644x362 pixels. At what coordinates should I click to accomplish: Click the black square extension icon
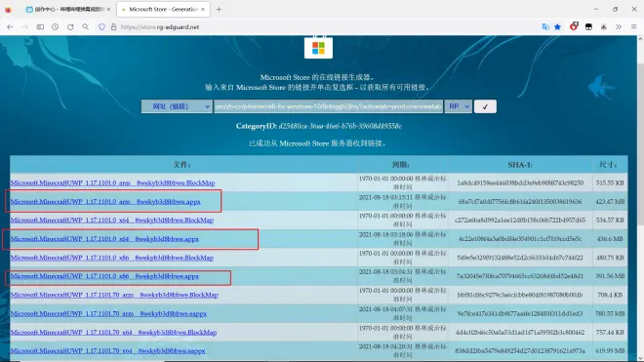click(x=588, y=26)
